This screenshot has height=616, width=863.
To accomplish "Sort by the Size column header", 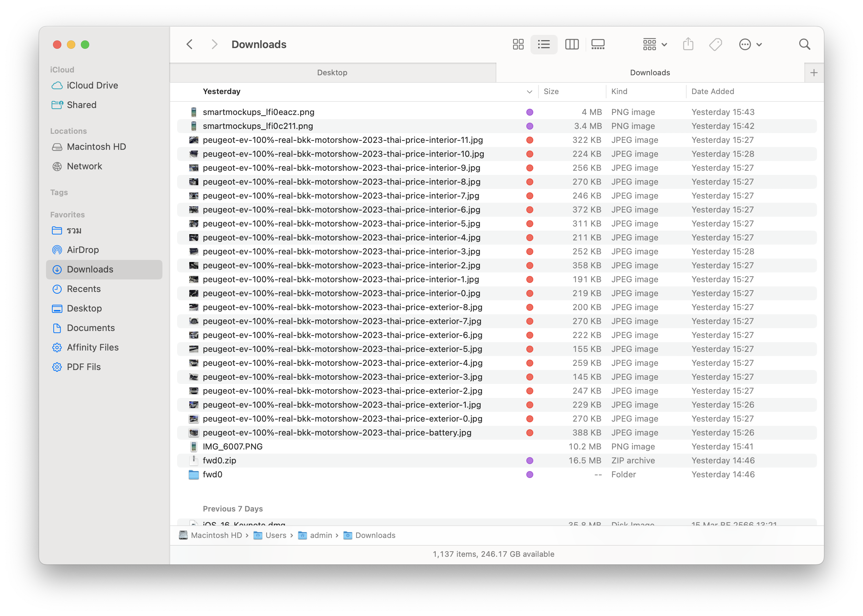I will [x=551, y=91].
